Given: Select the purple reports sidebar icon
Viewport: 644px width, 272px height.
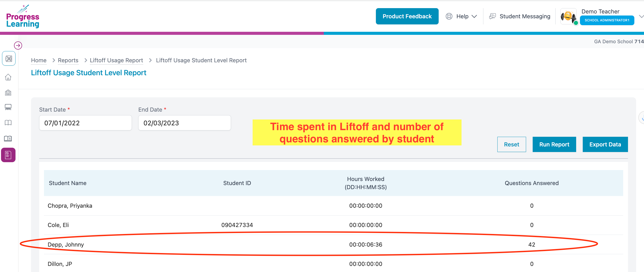Looking at the screenshot, I should point(8,155).
